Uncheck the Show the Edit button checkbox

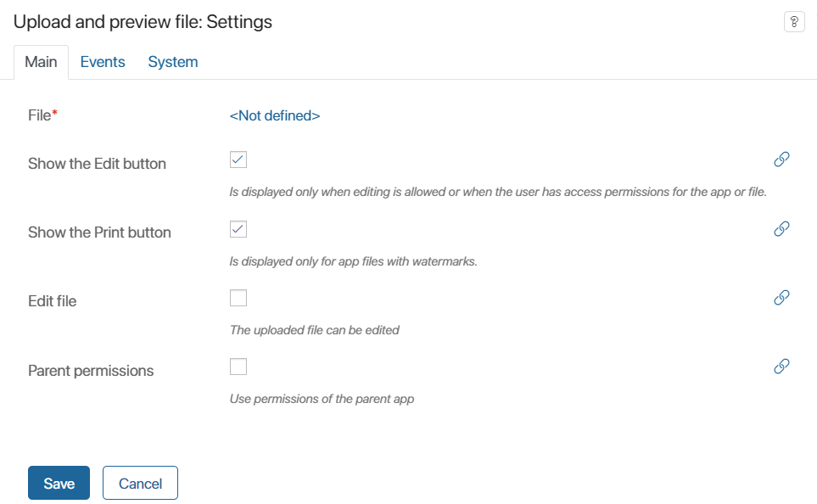point(238,160)
